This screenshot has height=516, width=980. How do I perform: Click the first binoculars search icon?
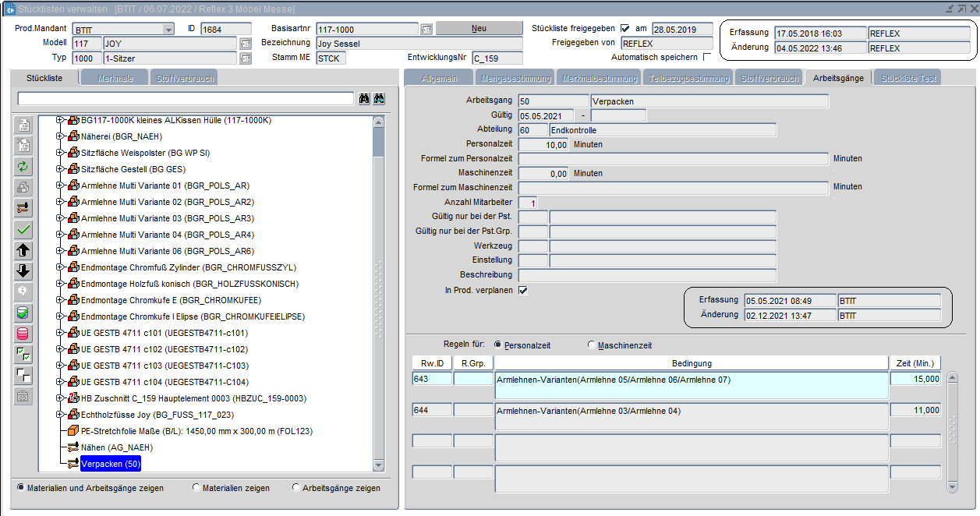click(364, 99)
